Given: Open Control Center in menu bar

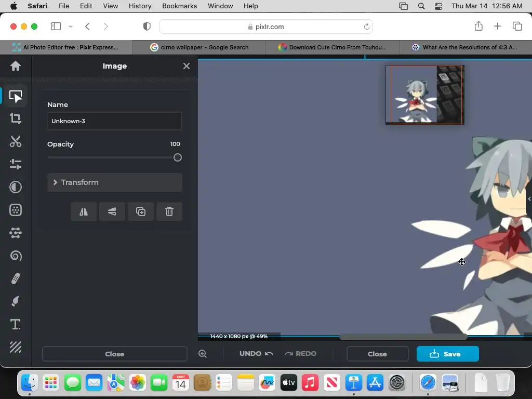Looking at the screenshot, I should [x=438, y=6].
